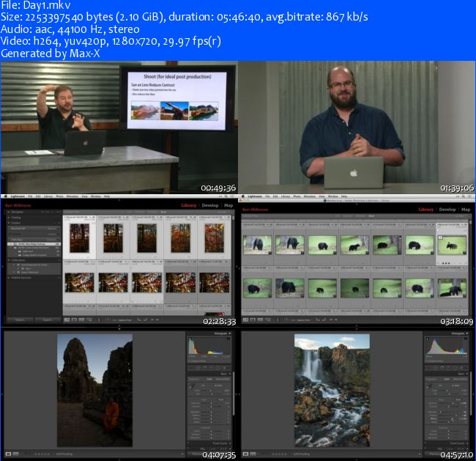Switch to Map module in 03:18:09 frame
The image size is (476, 461).
point(466,210)
